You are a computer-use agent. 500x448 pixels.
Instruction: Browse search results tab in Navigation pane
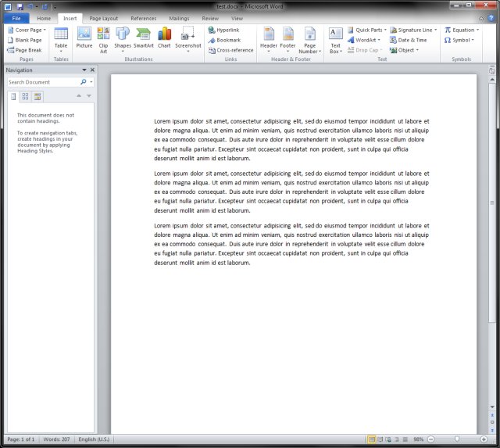[37, 96]
